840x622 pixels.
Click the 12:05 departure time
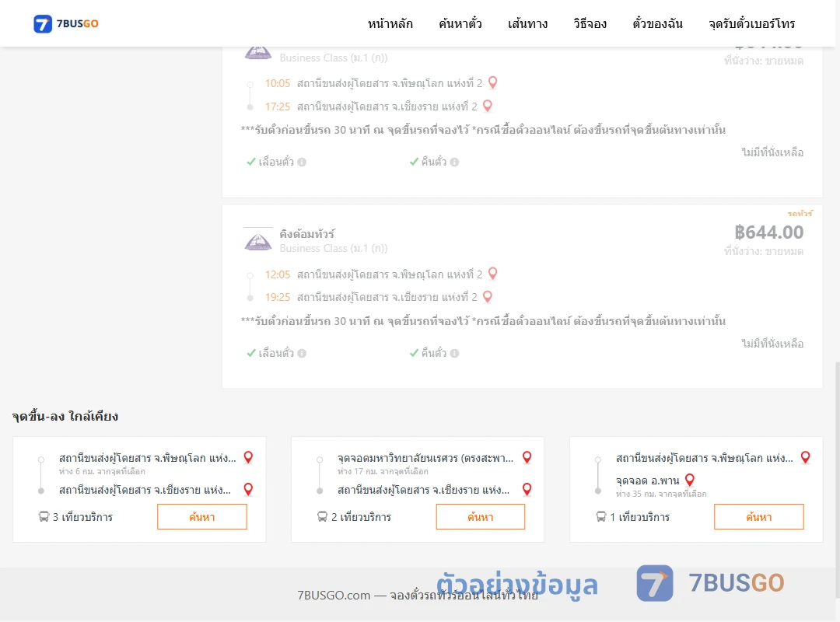(278, 274)
